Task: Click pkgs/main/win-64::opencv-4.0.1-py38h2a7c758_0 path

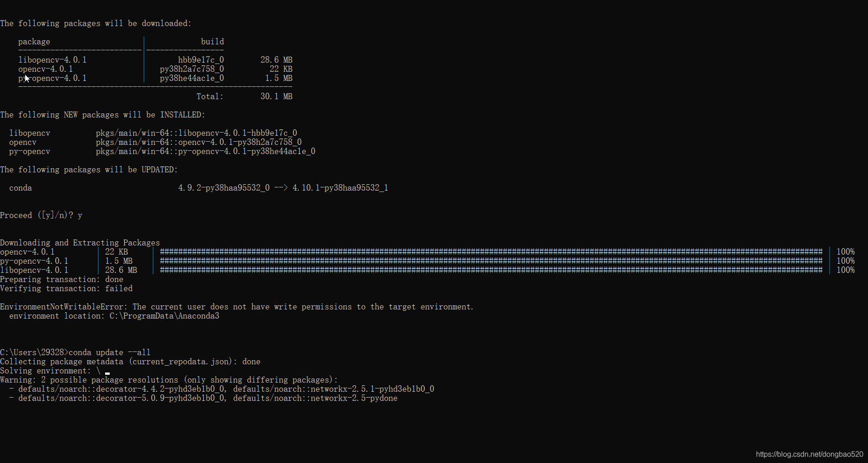Action: tap(199, 142)
